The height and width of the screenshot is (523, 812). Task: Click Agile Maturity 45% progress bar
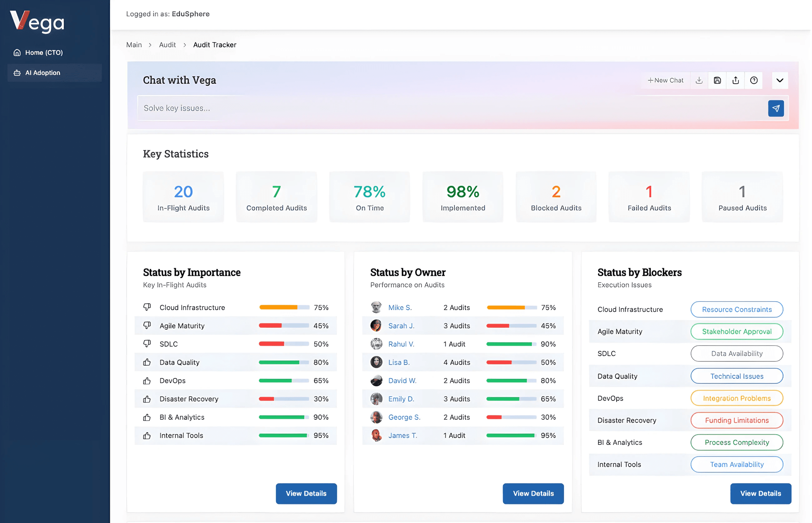(x=284, y=326)
